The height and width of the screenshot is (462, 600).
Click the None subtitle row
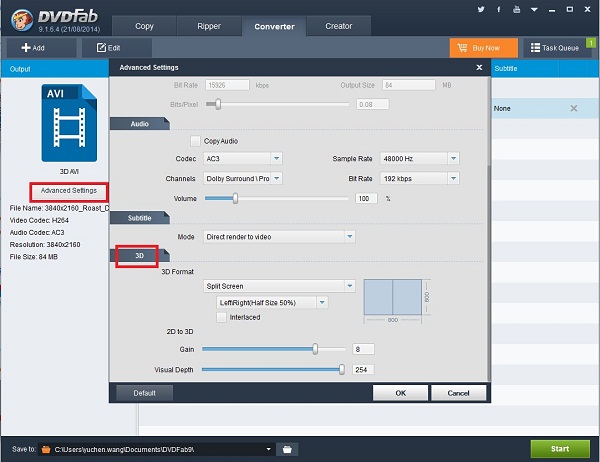(x=545, y=108)
